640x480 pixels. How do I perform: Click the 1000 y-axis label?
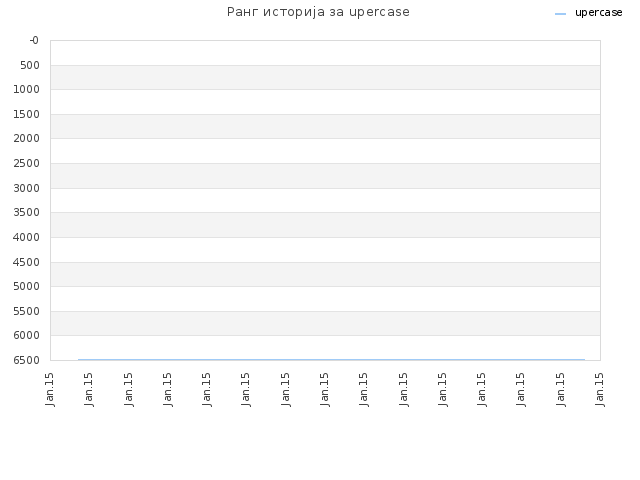pos(26,89)
